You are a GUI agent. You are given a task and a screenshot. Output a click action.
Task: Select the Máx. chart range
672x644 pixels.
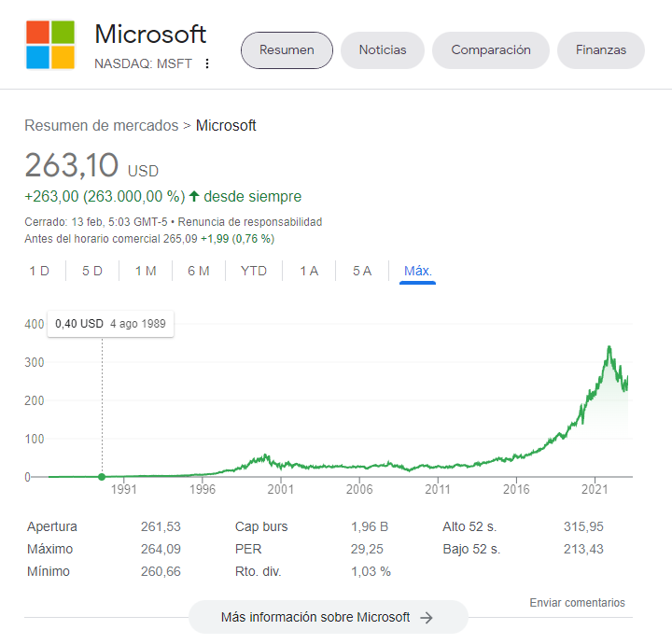(418, 271)
